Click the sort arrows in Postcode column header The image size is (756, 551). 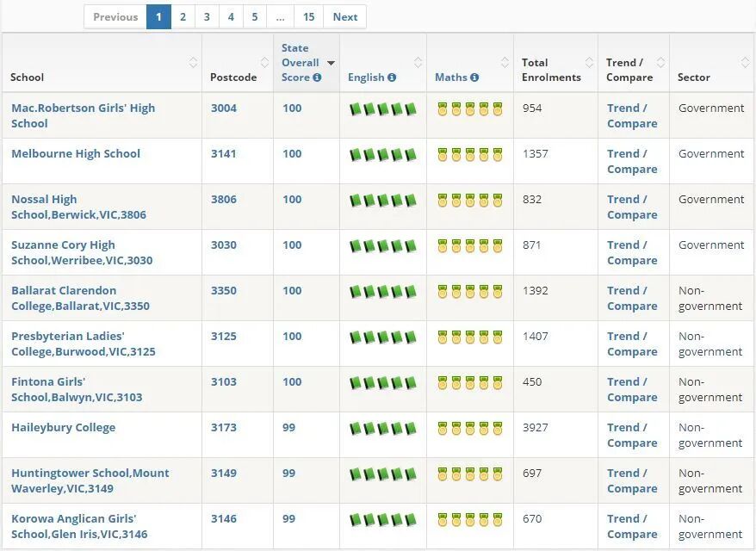coord(264,62)
